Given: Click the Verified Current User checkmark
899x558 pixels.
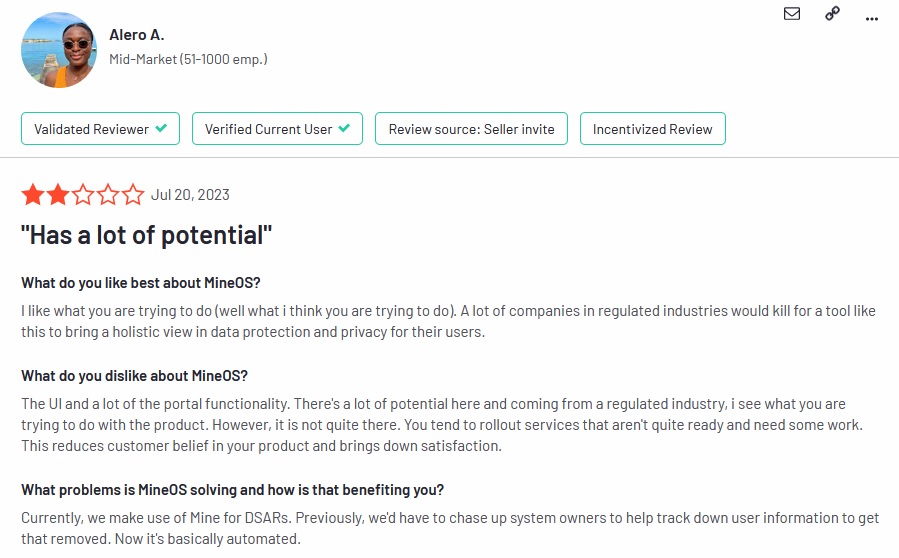Looking at the screenshot, I should 344,128.
